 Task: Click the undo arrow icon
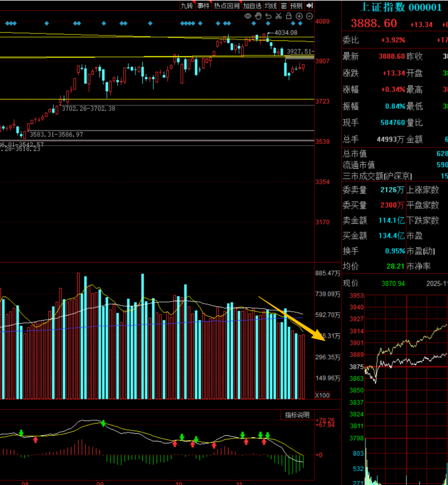point(268,16)
